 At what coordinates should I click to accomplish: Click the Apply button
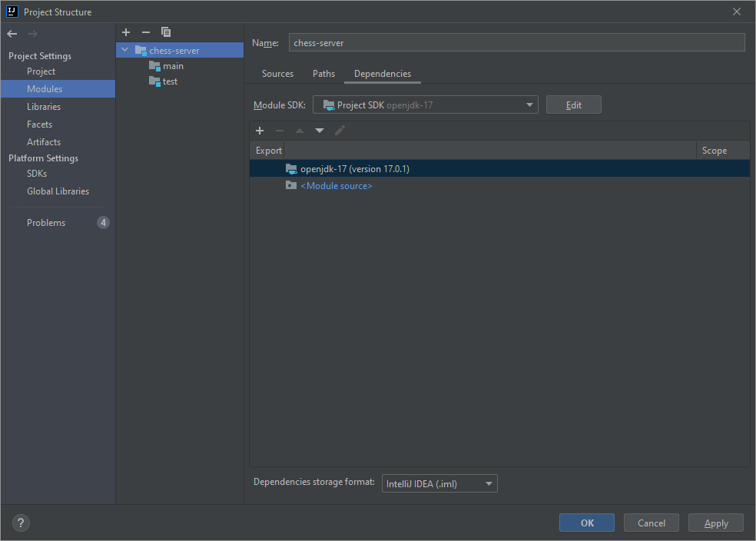click(x=716, y=523)
